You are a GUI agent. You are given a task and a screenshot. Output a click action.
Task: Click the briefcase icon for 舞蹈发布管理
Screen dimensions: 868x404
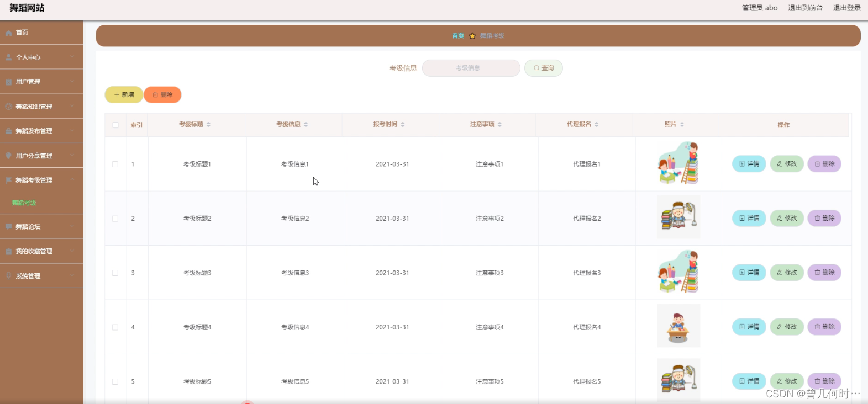pyautogui.click(x=9, y=131)
